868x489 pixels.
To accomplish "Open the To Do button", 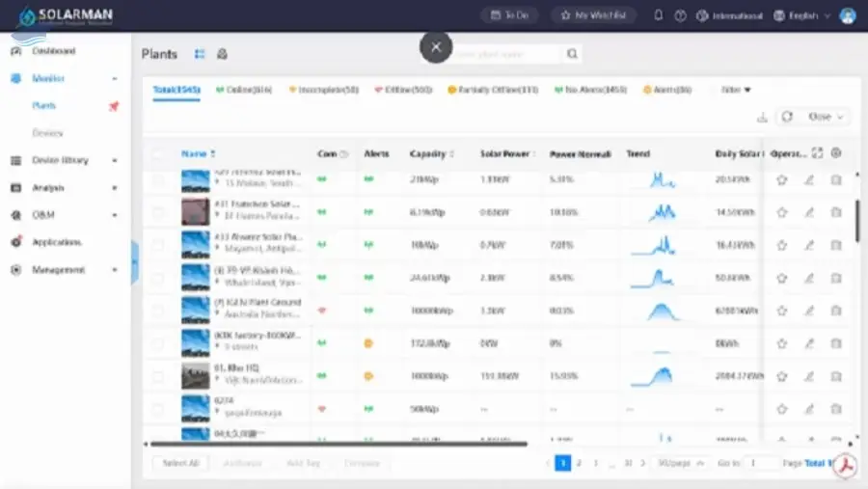I will point(509,15).
